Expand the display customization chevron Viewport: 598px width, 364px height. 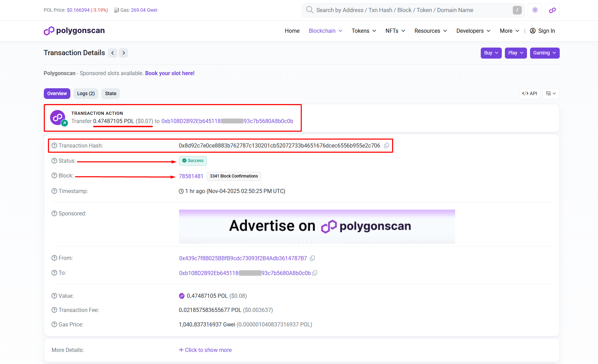(550, 93)
